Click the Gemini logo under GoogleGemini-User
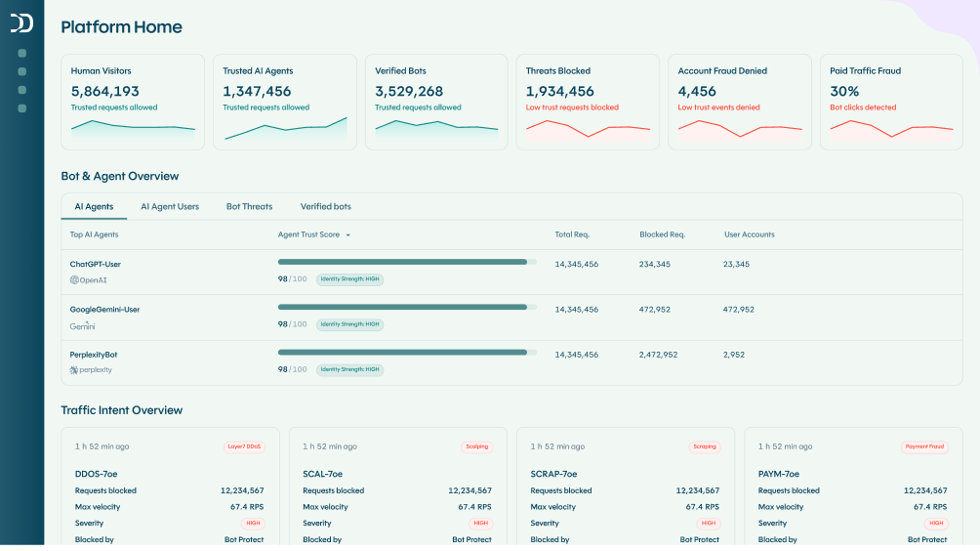This screenshot has width=980, height=551. pyautogui.click(x=82, y=326)
